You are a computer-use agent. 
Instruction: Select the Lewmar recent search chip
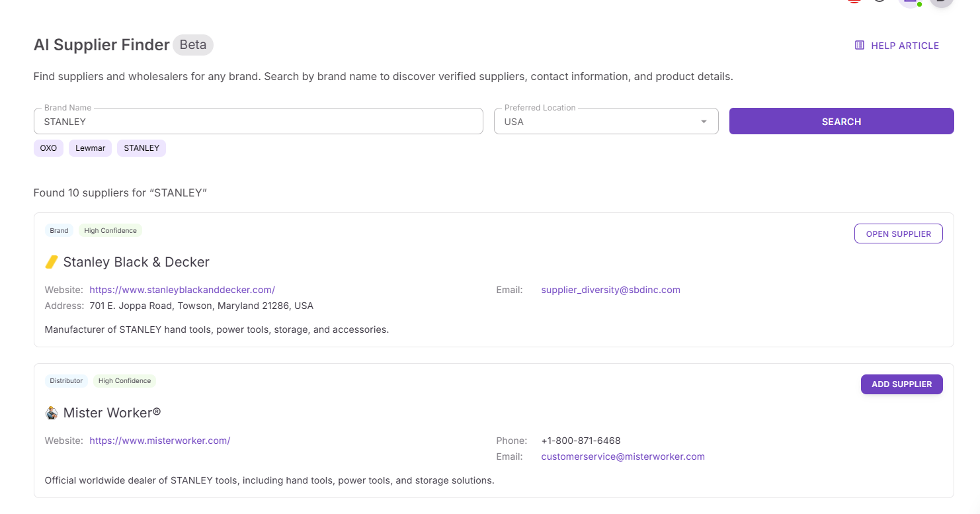(x=90, y=148)
